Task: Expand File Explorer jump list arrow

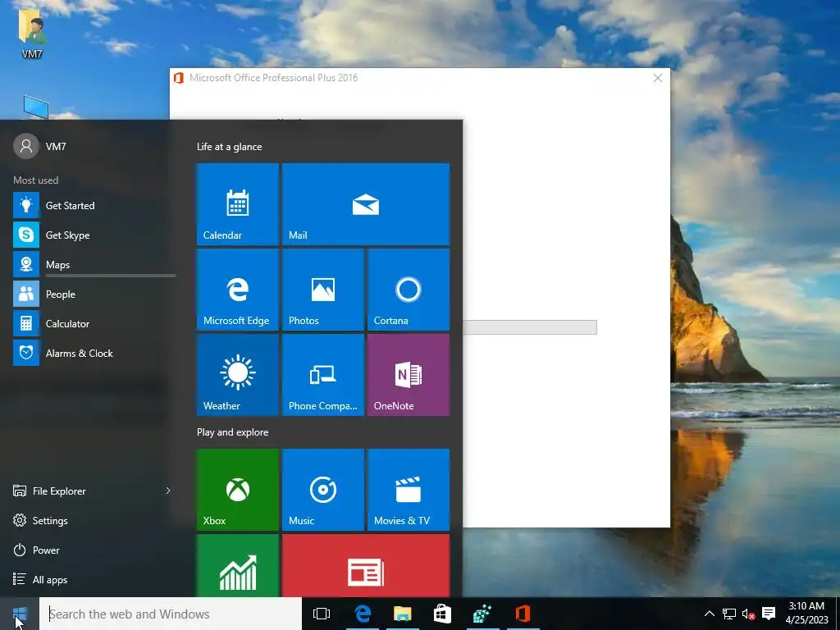Action: (168, 491)
